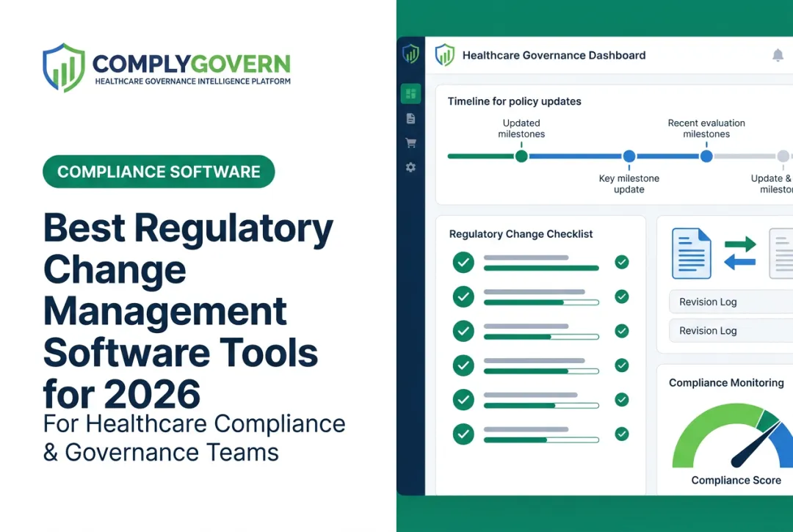
Task: Click the Best Regulatory Change Management headline
Action: click(x=188, y=310)
